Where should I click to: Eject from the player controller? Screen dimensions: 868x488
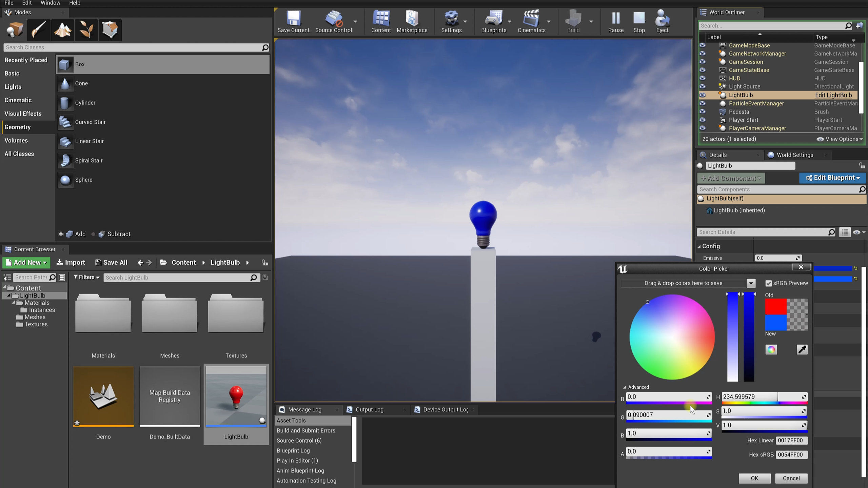(662, 22)
